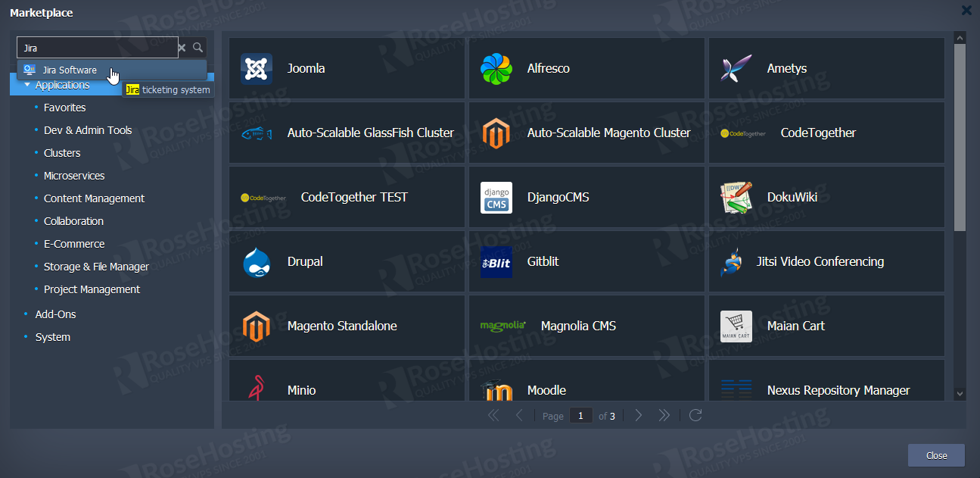
Task: Select the Auto-Scalable GlassFish Cluster name
Action: tap(371, 133)
